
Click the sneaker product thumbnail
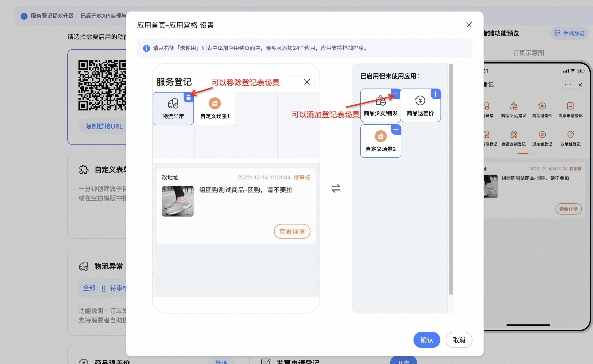(178, 201)
